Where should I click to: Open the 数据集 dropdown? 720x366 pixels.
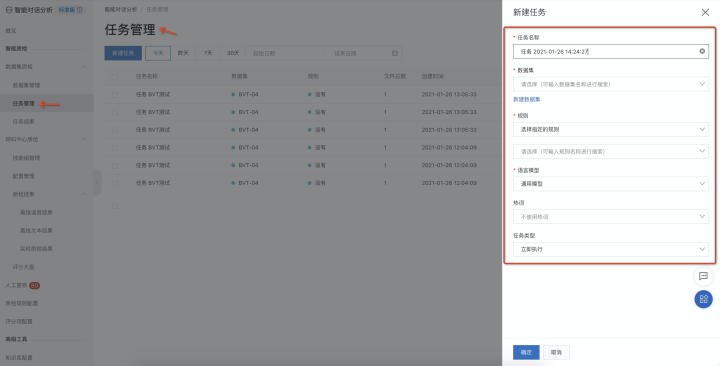click(x=611, y=84)
